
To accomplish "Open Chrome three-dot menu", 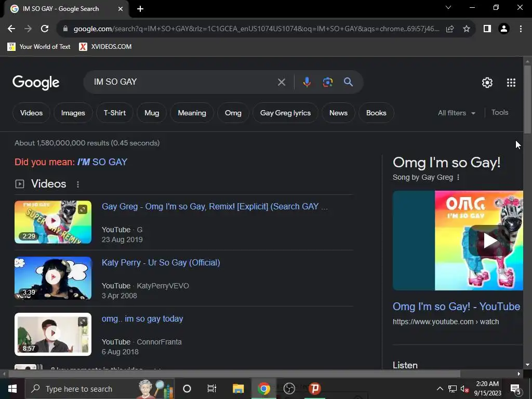I will [521, 29].
